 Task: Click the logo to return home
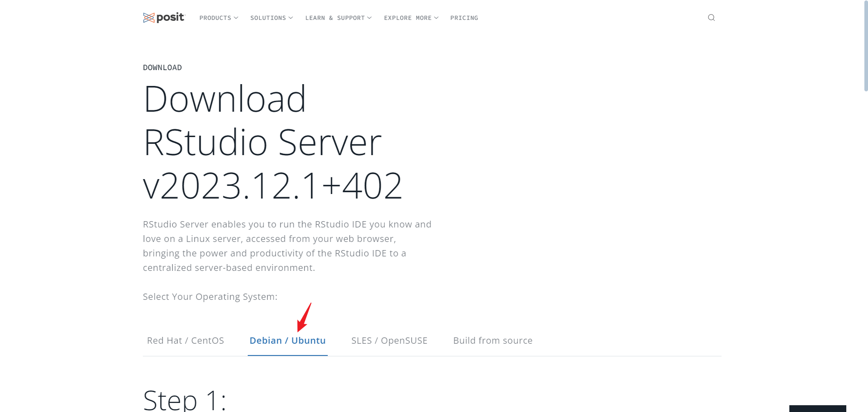[x=164, y=18]
